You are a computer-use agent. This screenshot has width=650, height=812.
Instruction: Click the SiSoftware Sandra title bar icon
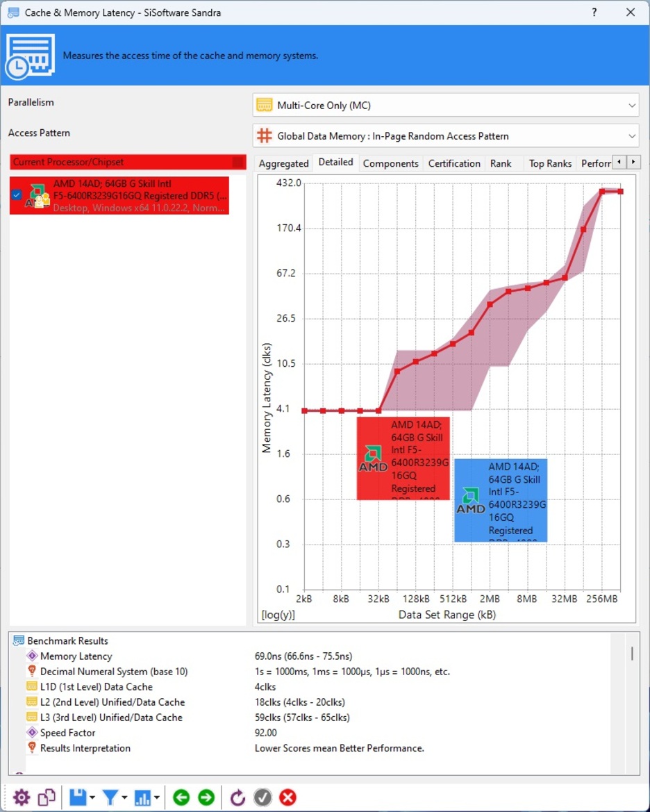point(13,13)
